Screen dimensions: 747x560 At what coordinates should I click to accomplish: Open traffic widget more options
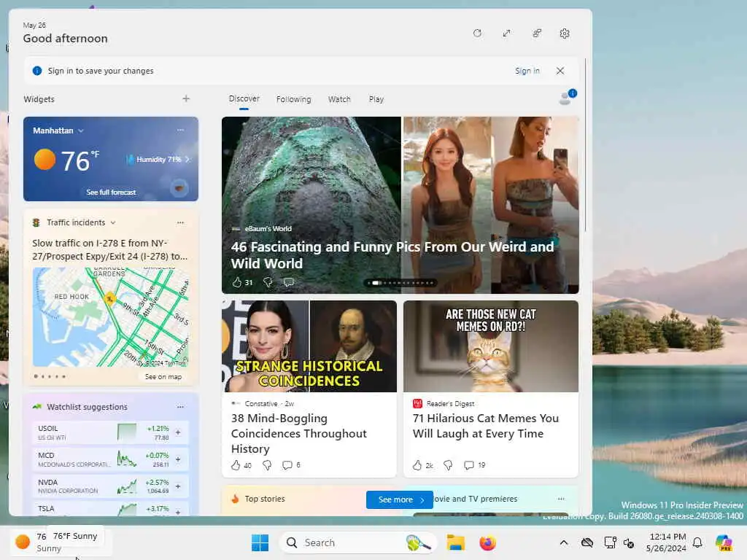(181, 222)
